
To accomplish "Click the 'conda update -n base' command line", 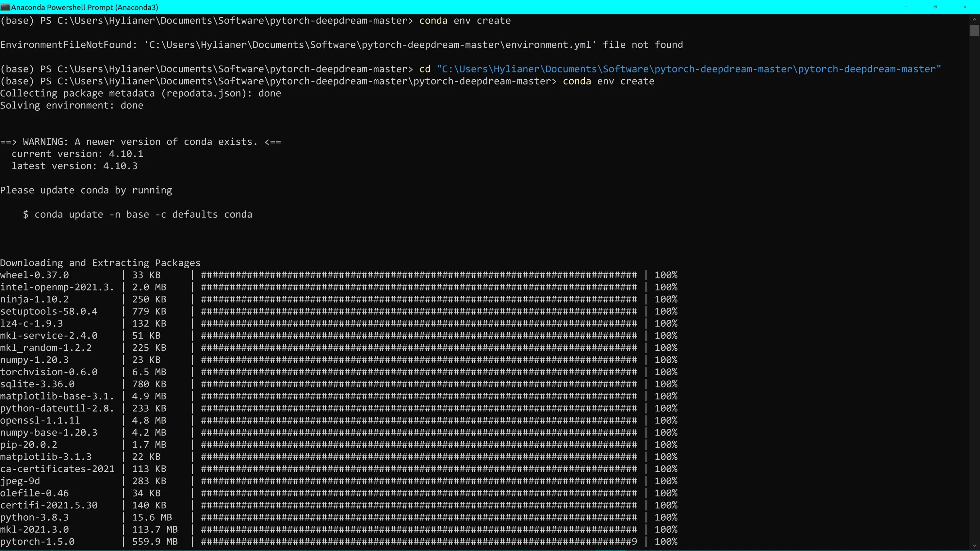I will [137, 214].
